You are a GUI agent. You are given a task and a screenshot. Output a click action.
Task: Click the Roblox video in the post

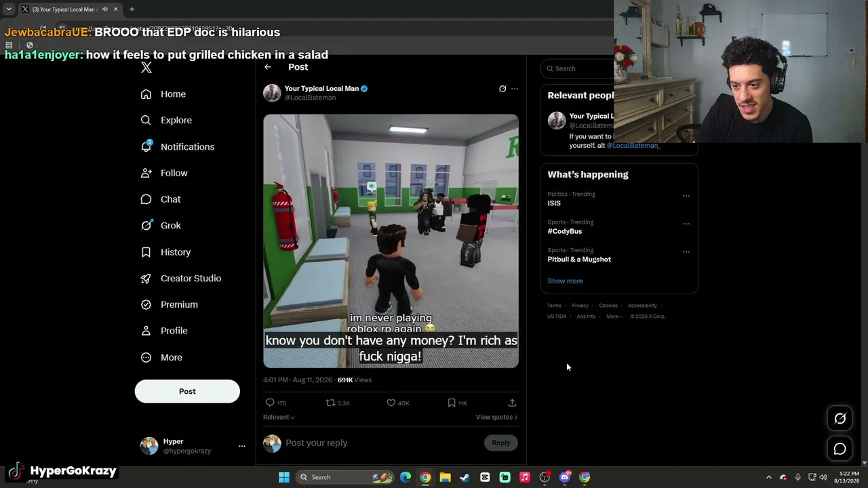pos(391,241)
